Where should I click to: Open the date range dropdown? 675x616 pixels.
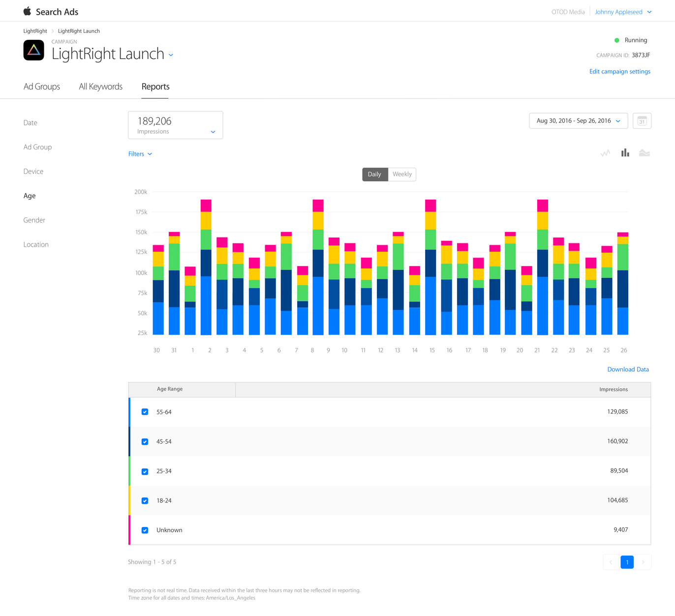coord(578,121)
